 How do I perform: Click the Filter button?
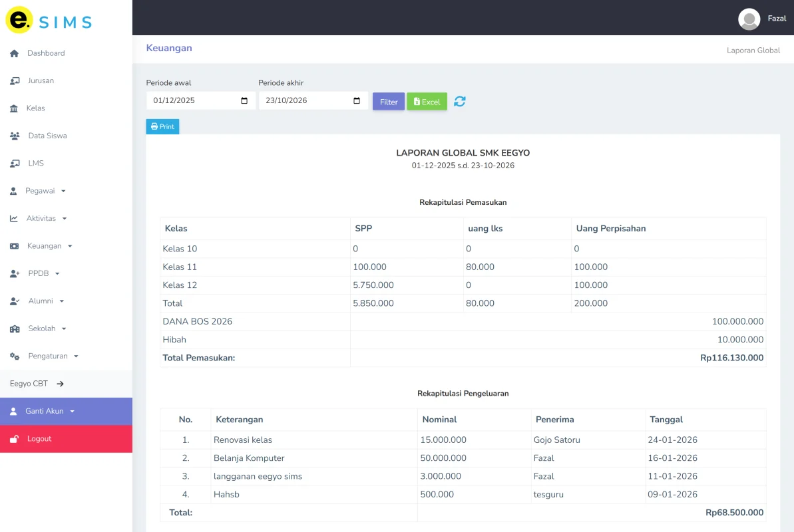pos(389,101)
